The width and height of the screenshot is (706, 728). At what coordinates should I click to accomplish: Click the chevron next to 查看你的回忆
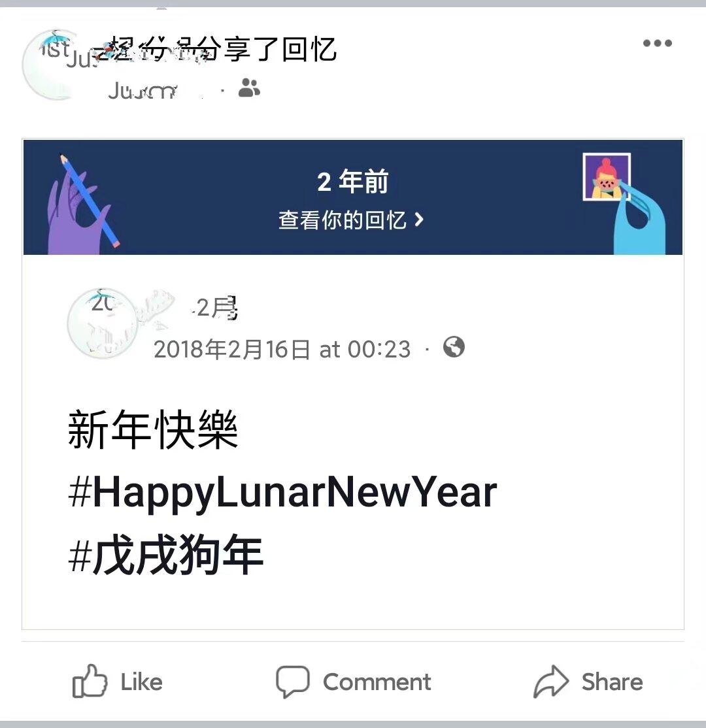pyautogui.click(x=419, y=220)
